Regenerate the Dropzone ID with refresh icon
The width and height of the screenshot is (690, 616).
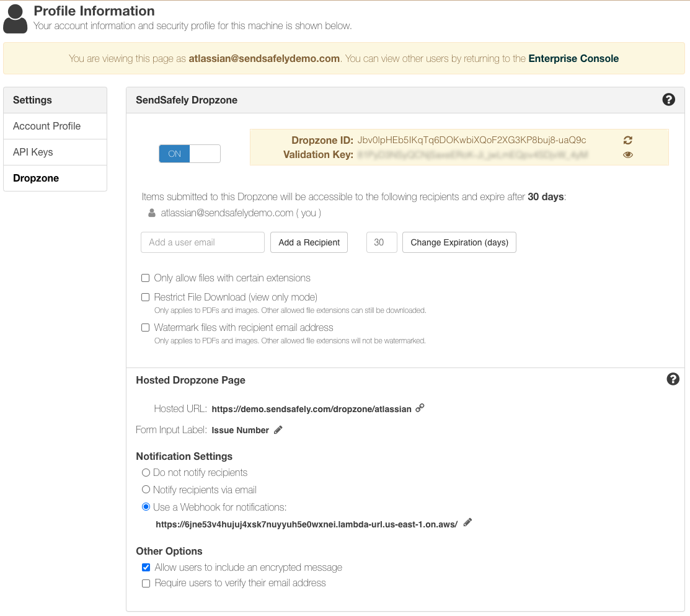point(628,140)
